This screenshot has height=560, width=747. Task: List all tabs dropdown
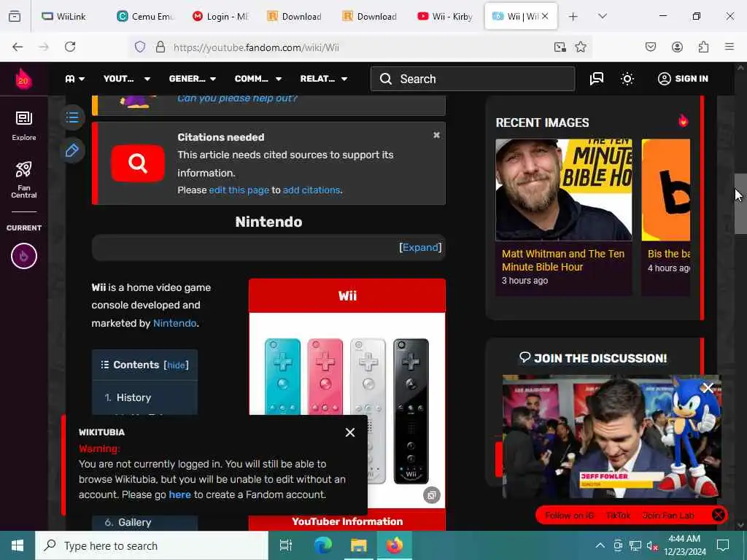click(603, 16)
